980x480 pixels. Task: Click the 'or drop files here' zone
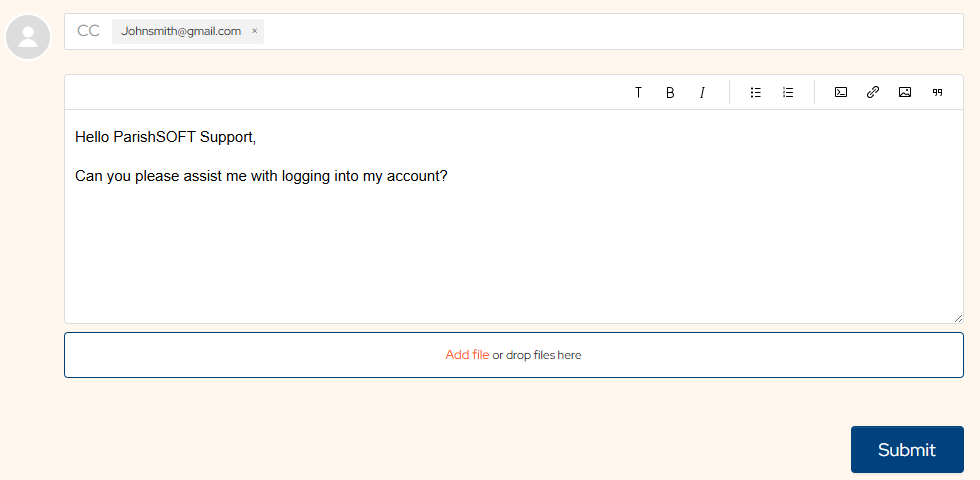537,356
